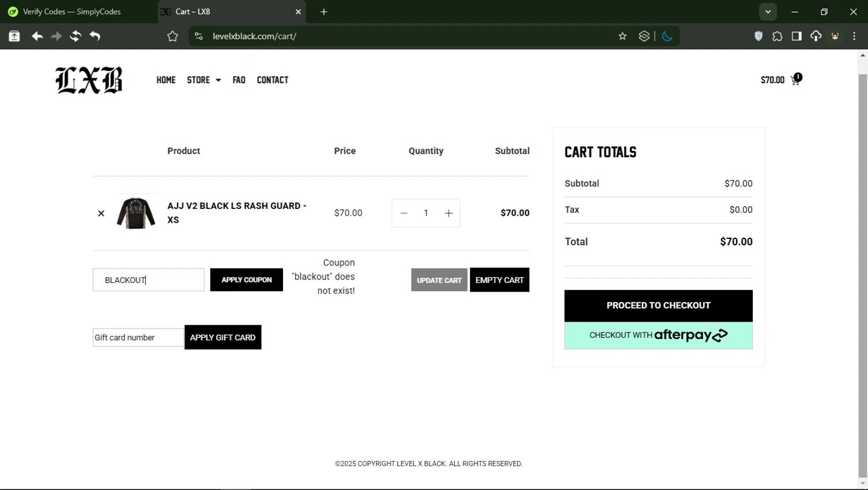Viewport: 868px width, 490px height.
Task: Open the Extensions puzzle icon
Action: (x=777, y=36)
